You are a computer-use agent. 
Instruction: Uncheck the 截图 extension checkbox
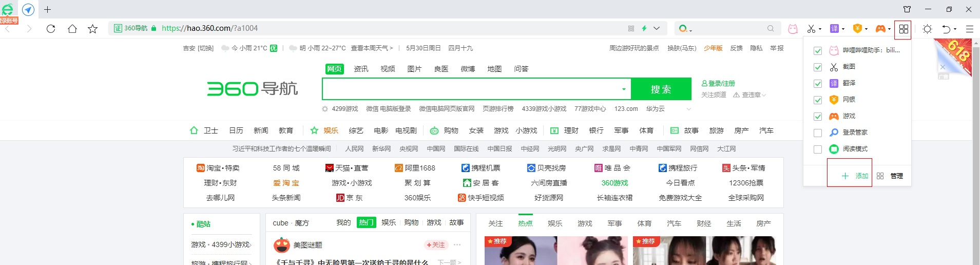point(818,67)
